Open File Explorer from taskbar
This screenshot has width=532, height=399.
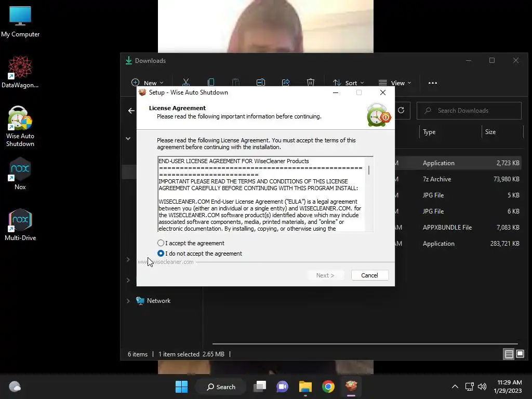[305, 387]
